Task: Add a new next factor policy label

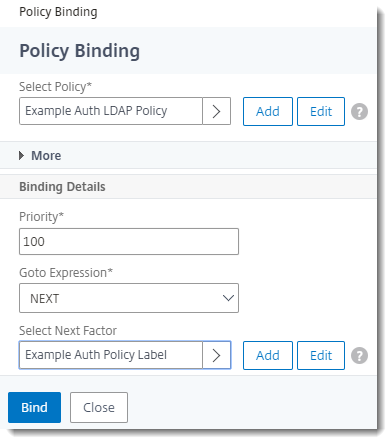Action: coord(268,355)
